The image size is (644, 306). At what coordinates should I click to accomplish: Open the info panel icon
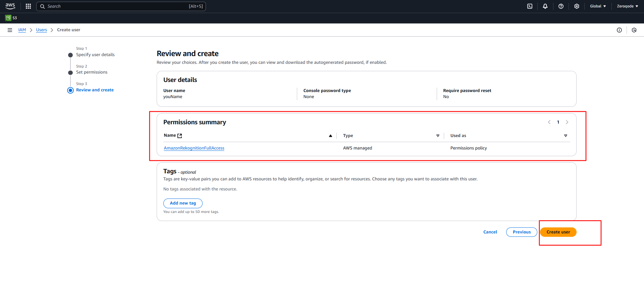(x=619, y=30)
